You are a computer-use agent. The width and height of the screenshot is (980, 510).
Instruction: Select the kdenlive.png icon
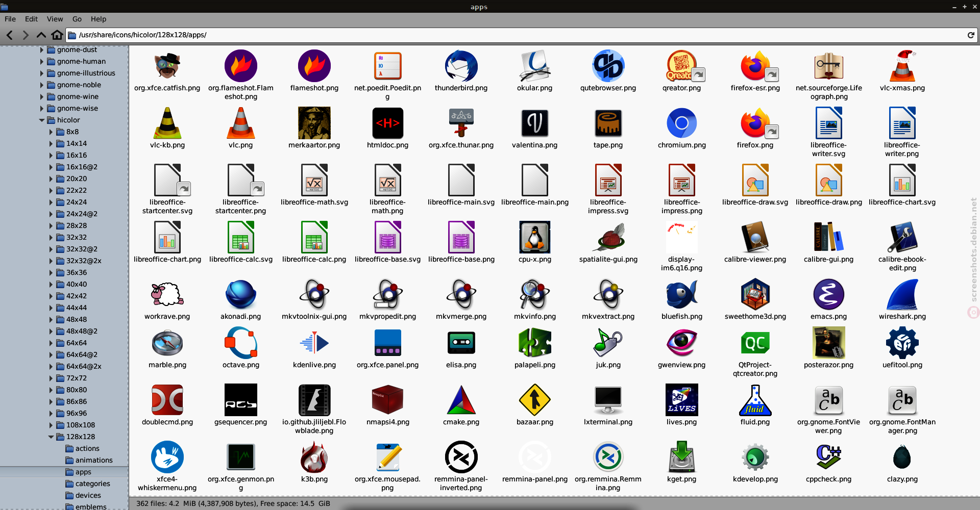click(x=314, y=343)
